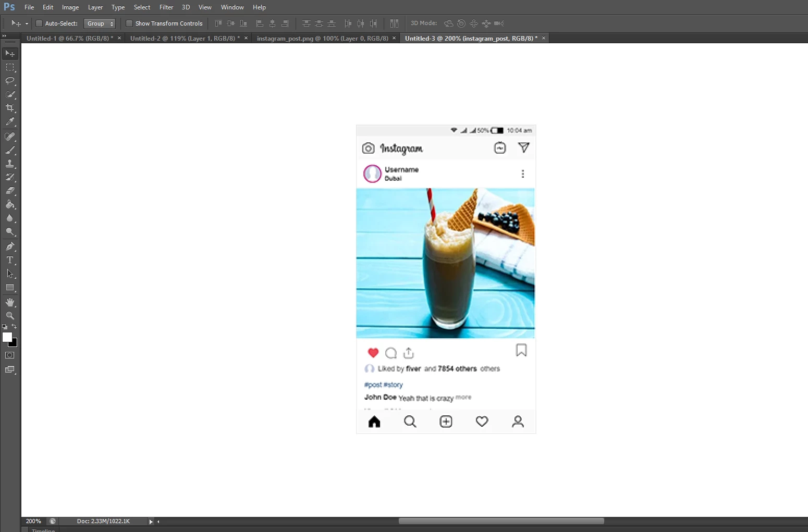Image resolution: width=808 pixels, height=532 pixels.
Task: Select the Paint Bucket tool
Action: click(x=10, y=204)
